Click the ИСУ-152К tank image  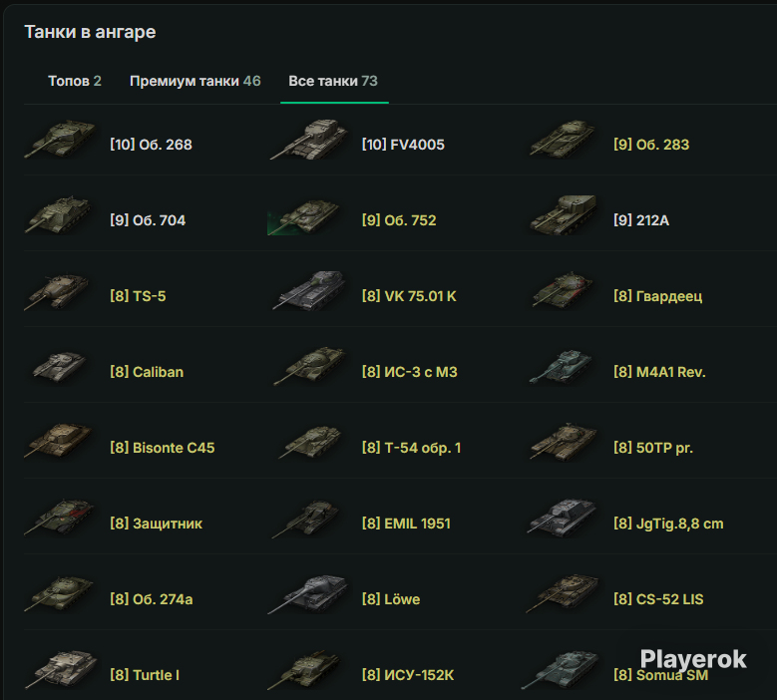(305, 671)
